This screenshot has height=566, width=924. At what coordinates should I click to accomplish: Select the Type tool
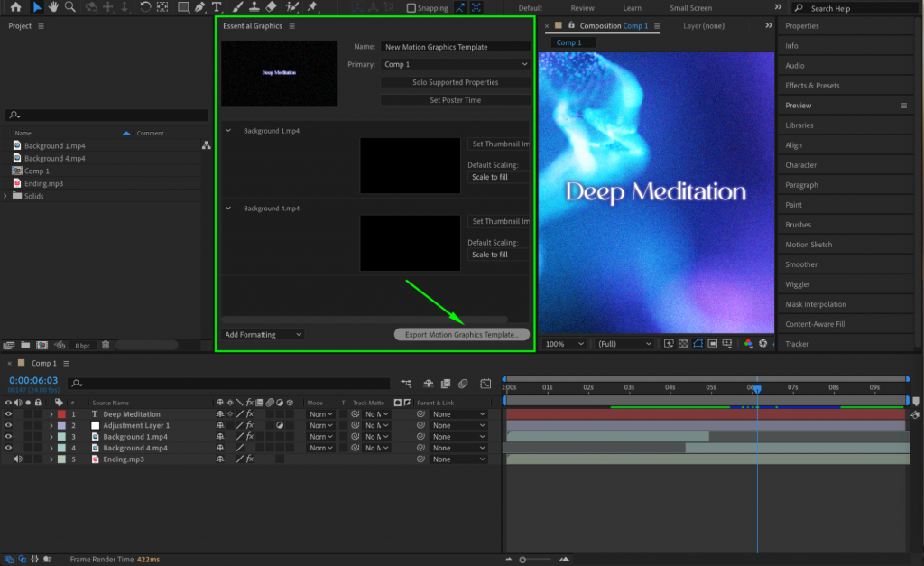[x=217, y=7]
